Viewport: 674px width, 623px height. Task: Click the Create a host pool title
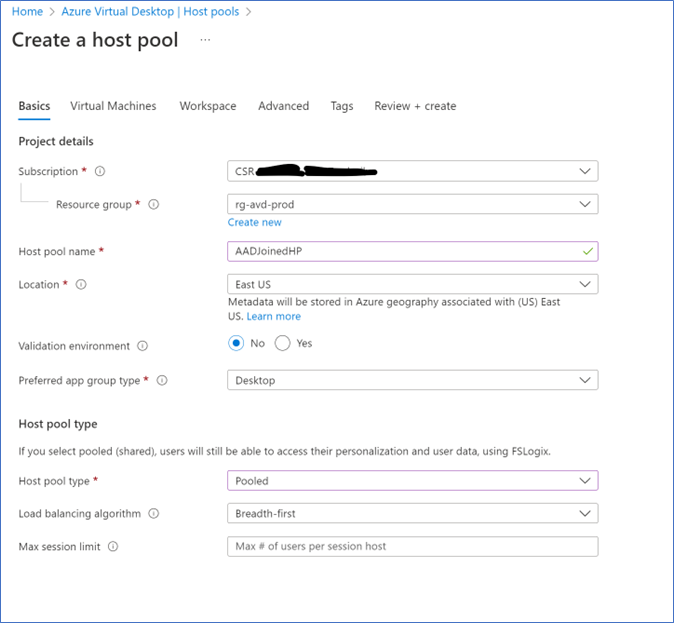point(95,40)
